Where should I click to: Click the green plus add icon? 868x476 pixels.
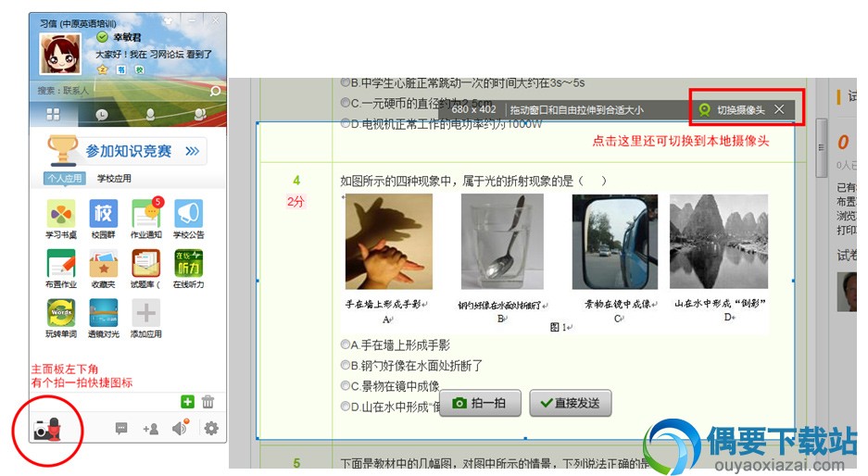click(188, 402)
